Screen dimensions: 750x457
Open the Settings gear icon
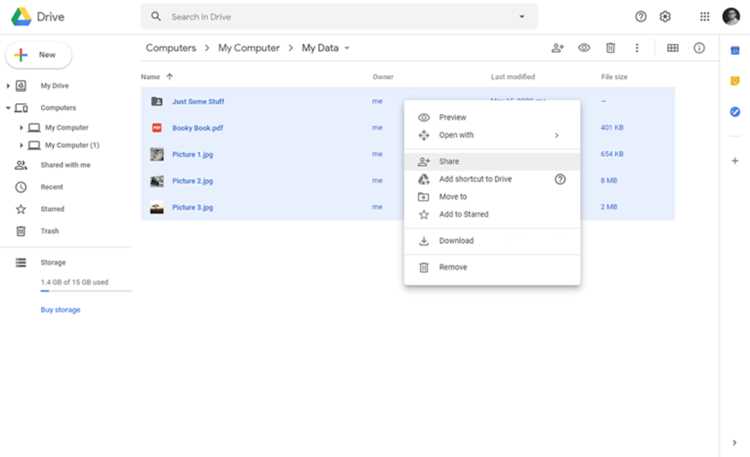tap(665, 17)
